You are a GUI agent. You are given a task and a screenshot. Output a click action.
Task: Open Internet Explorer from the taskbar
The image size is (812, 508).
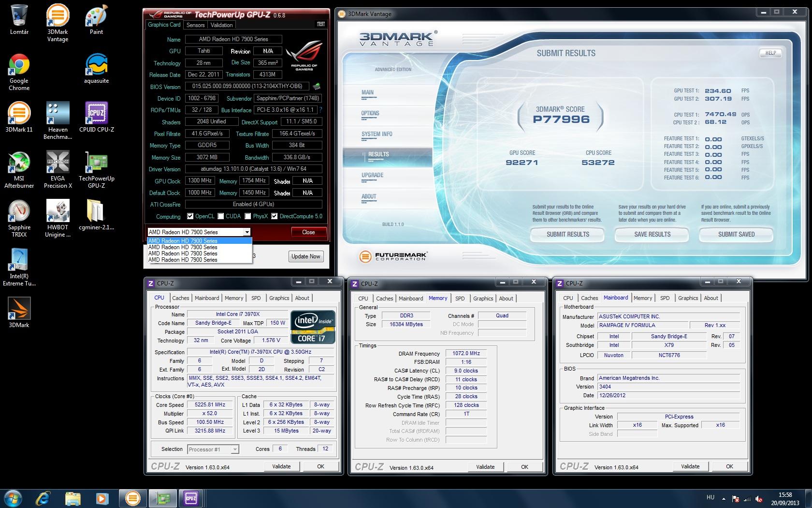43,498
